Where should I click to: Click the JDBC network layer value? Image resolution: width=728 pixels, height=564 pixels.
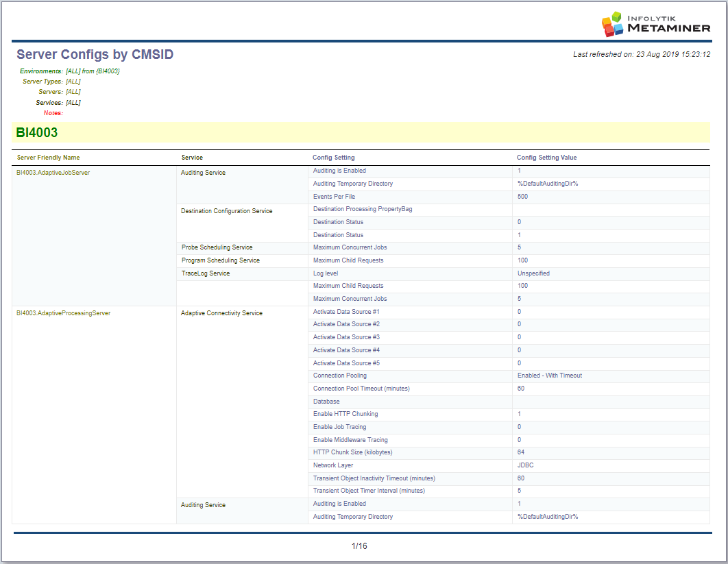click(x=526, y=465)
